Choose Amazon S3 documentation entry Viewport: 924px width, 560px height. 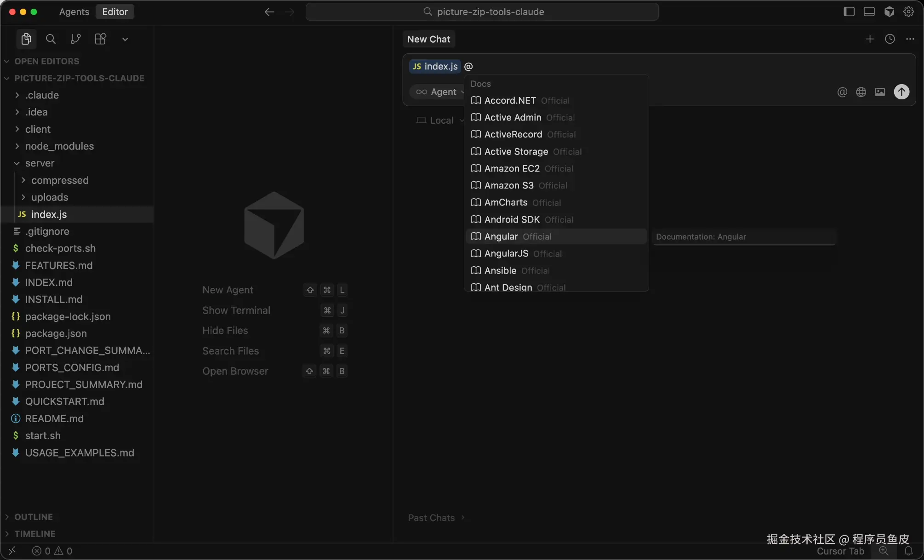click(509, 185)
